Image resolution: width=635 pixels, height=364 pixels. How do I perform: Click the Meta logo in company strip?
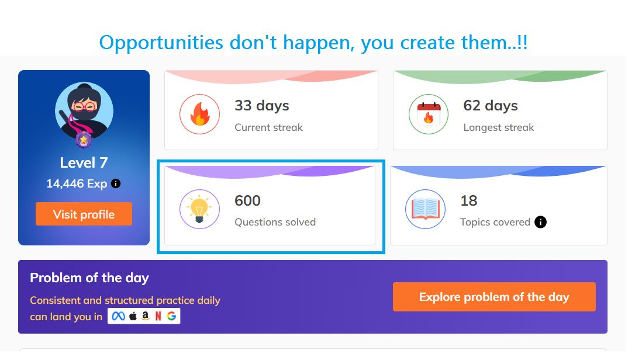tap(118, 316)
